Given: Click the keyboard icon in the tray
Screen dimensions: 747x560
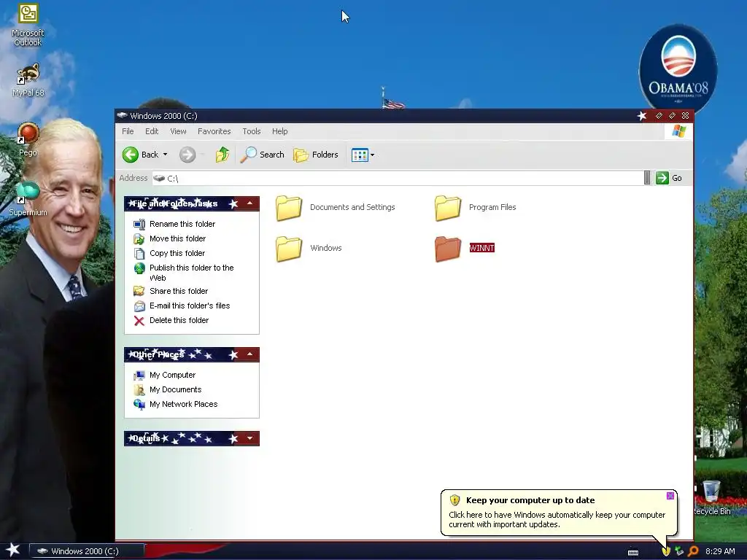Looking at the screenshot, I should click(633, 553).
